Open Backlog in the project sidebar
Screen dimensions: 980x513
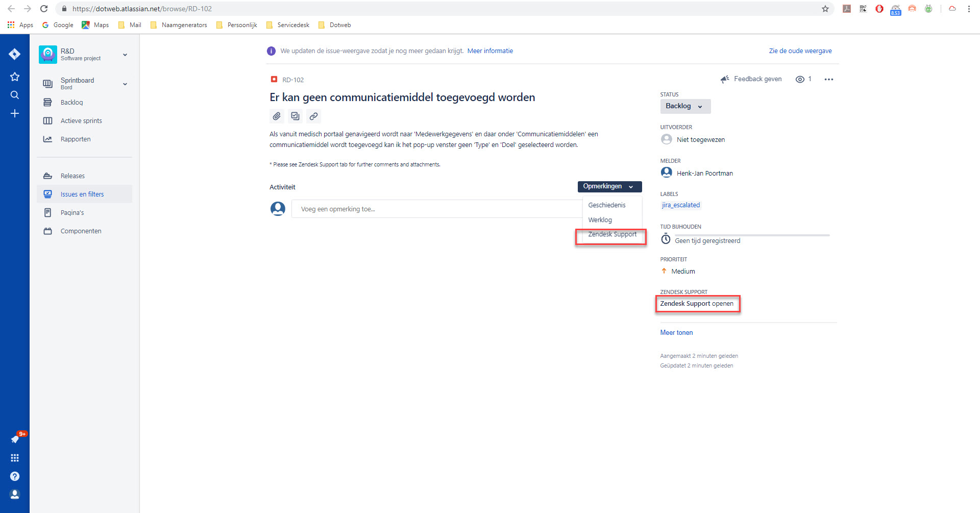[x=85, y=103]
